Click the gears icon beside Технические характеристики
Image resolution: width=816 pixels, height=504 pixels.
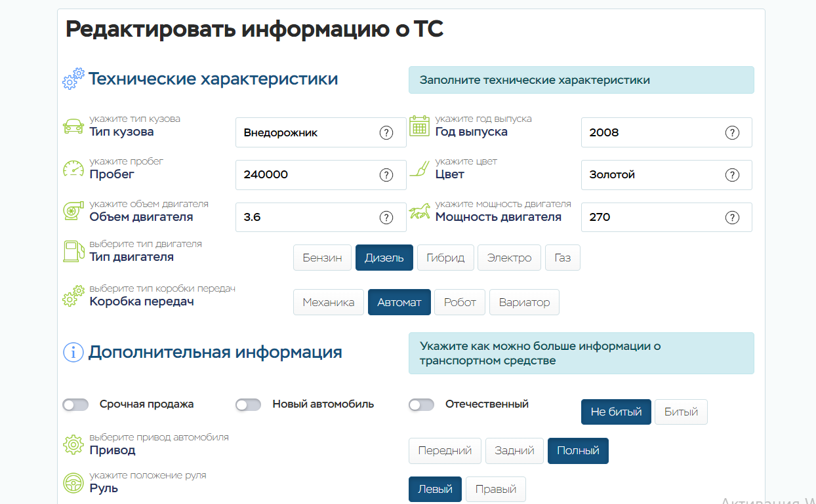coord(73,79)
